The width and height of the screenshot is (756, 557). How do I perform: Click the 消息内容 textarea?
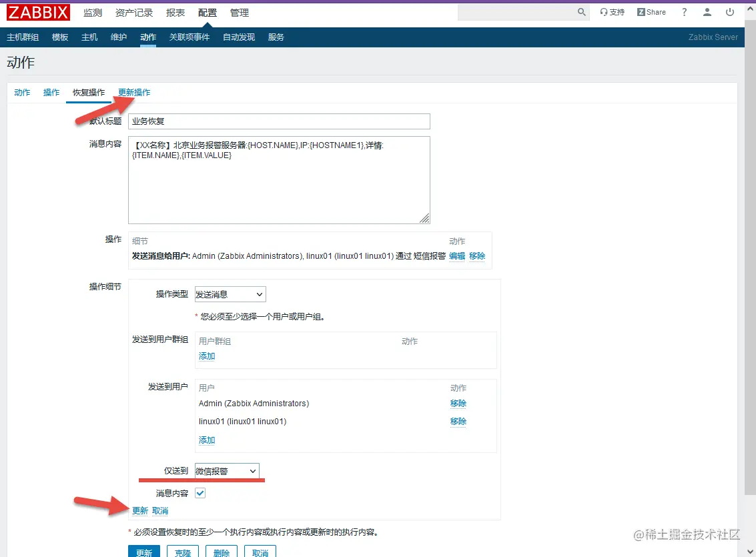[279, 180]
